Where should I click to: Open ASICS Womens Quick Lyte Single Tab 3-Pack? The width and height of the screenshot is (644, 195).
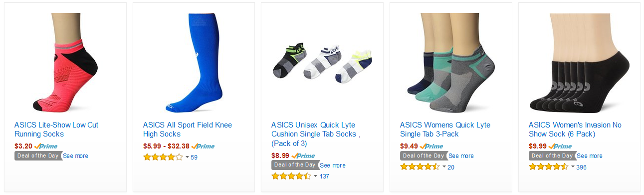click(x=445, y=129)
